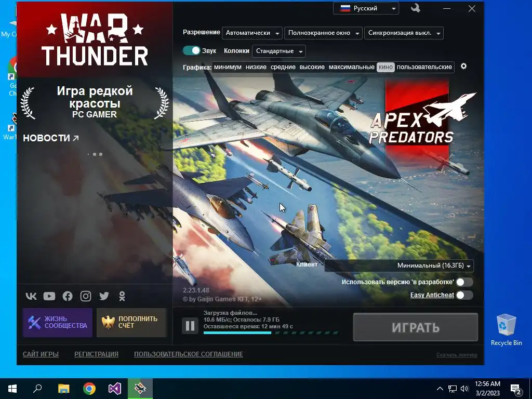Open the Instagram page icon
Screen dimensions: 532x399
pyautogui.click(x=86, y=296)
